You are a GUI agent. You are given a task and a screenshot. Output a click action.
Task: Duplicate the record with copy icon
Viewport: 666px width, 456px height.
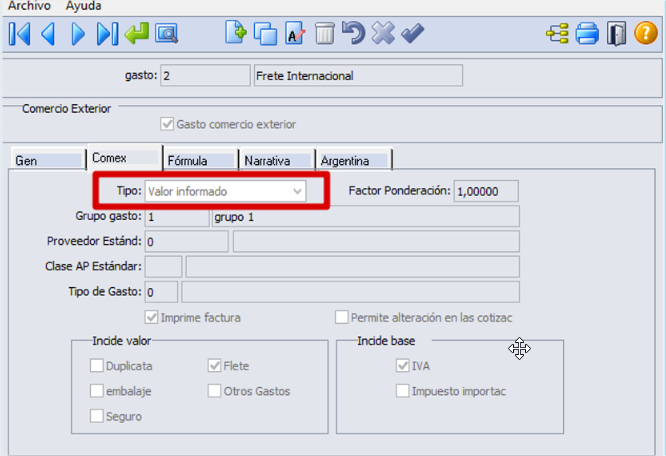point(265,34)
